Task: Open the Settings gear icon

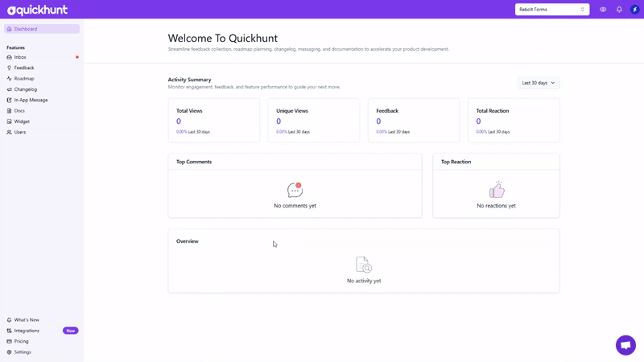Action: point(9,352)
